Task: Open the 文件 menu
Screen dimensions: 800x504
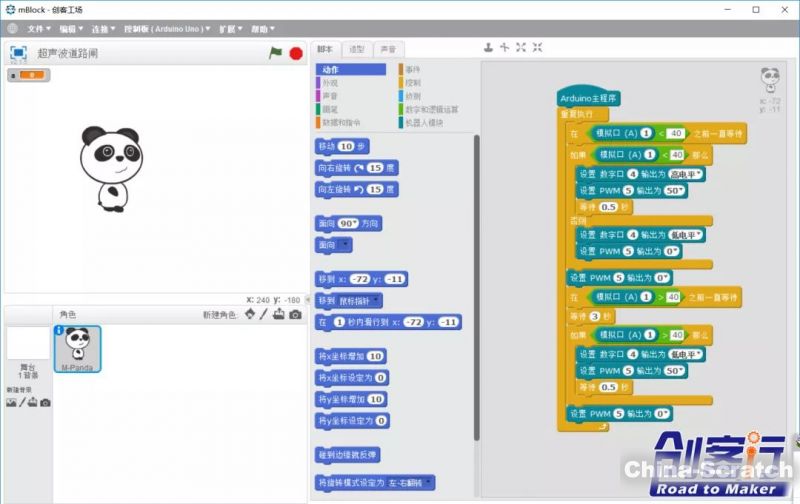Action: pyautogui.click(x=38, y=29)
